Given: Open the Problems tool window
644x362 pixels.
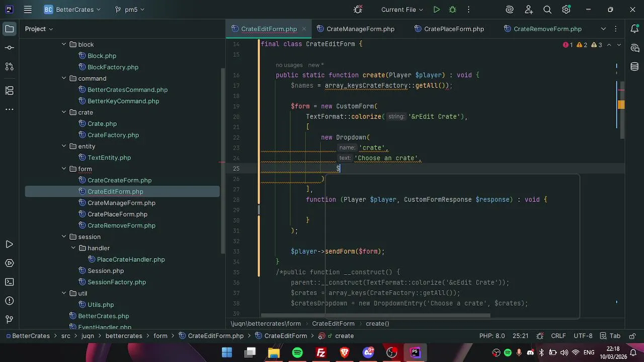Looking at the screenshot, I should point(9,301).
